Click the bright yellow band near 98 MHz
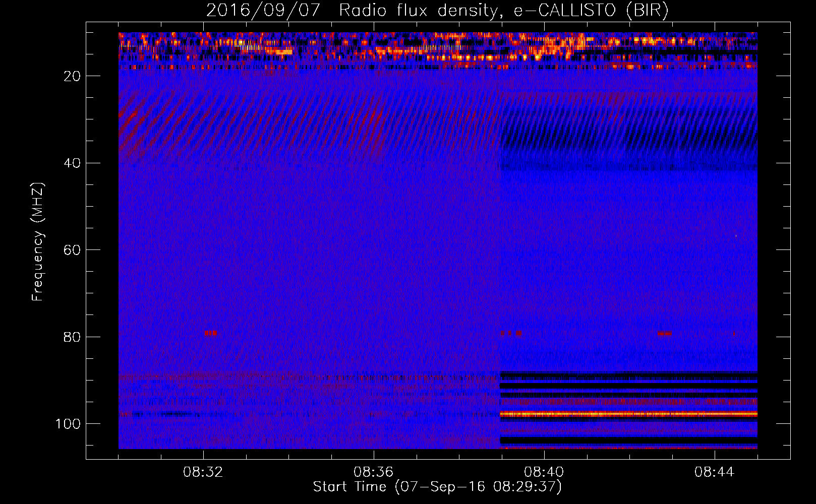Screen dimensions: 816x504 628,414
